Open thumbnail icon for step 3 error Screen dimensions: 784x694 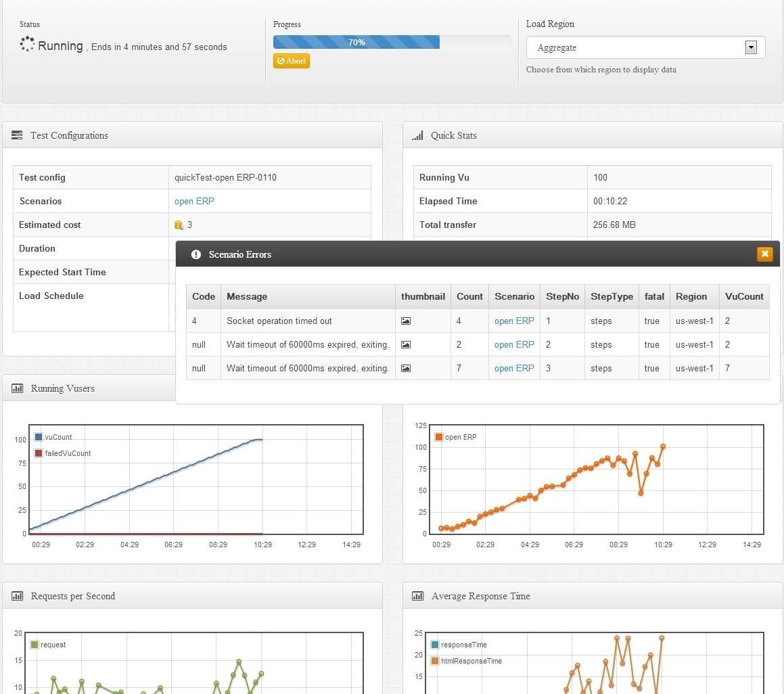(x=406, y=369)
